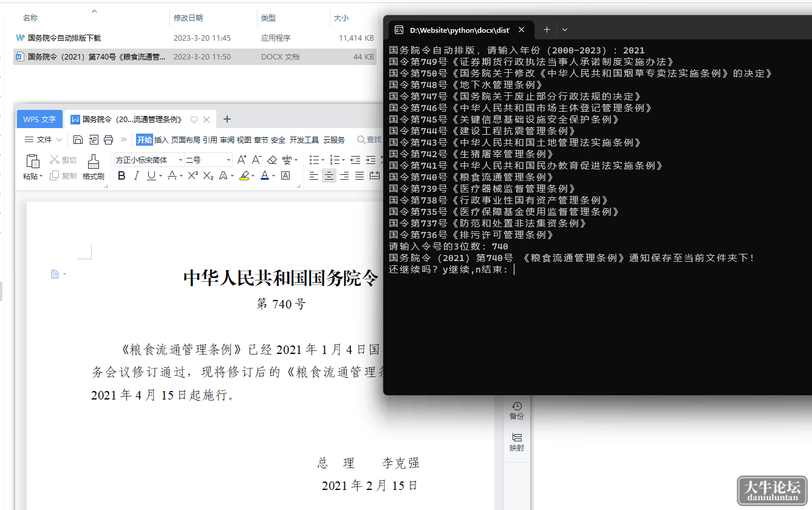Viewport: 812px width, 510px height.
Task: Add a new terminal tab with plus
Action: coord(547,29)
